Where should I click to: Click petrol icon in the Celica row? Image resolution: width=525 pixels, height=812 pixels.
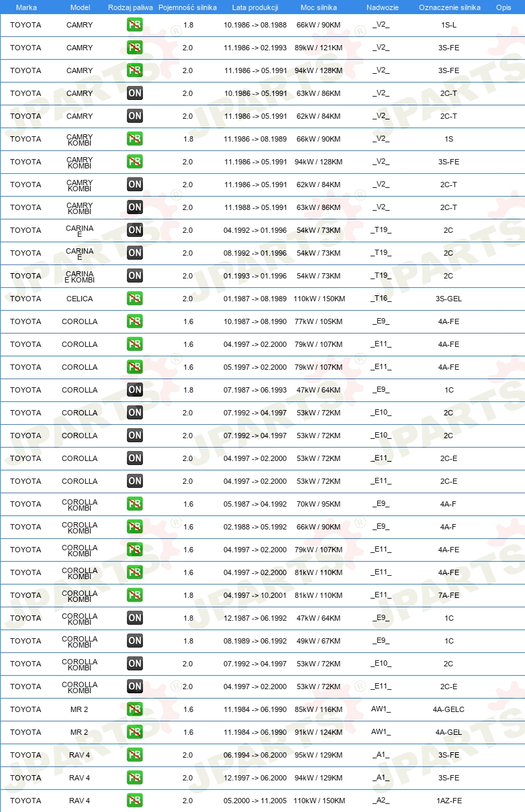[x=135, y=299]
